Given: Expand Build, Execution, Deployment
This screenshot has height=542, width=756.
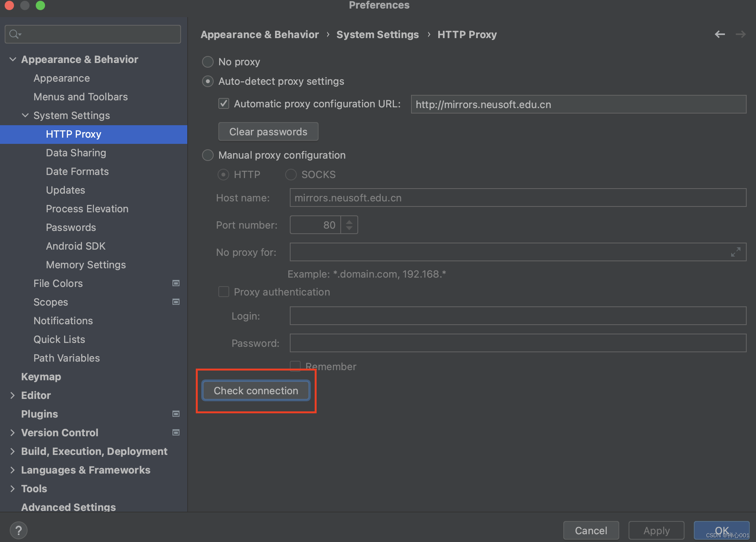Looking at the screenshot, I should coord(13,451).
